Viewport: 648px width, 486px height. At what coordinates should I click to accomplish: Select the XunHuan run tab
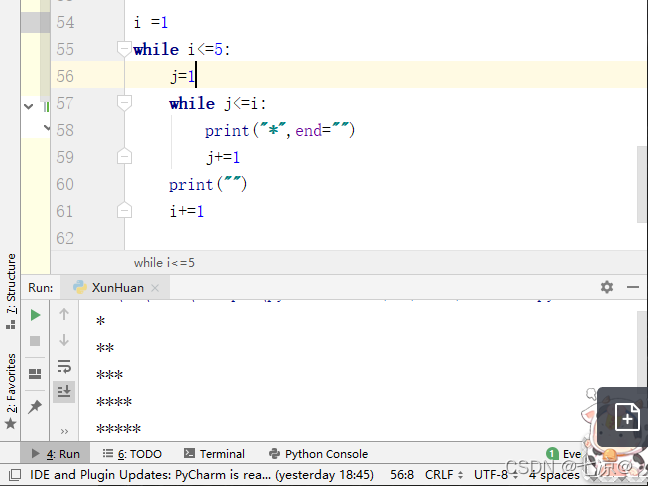pos(115,288)
